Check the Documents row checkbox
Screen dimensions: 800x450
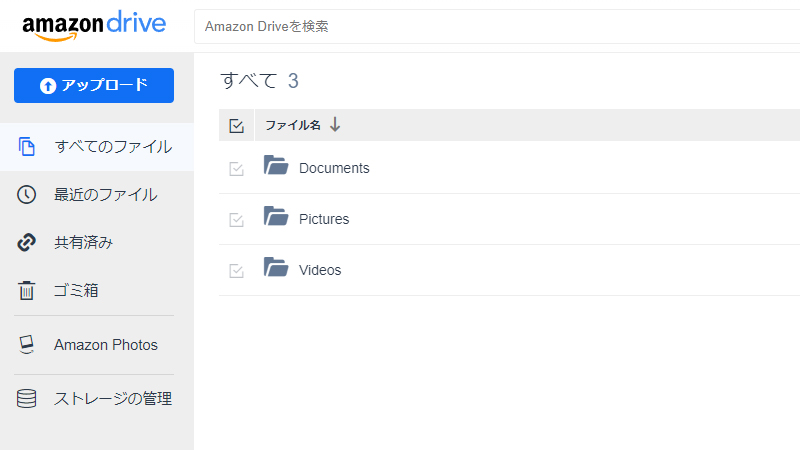click(x=237, y=169)
